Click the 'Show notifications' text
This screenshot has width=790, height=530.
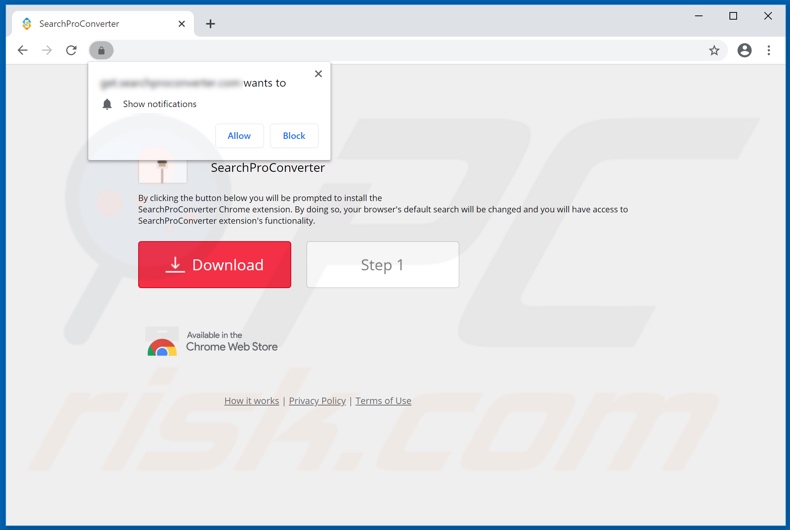[160, 104]
